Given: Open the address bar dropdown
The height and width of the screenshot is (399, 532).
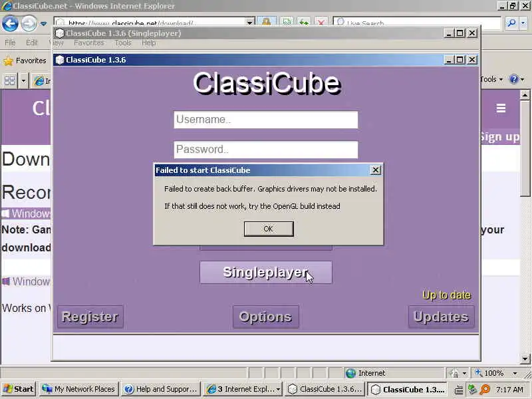Looking at the screenshot, I should coord(250,23).
